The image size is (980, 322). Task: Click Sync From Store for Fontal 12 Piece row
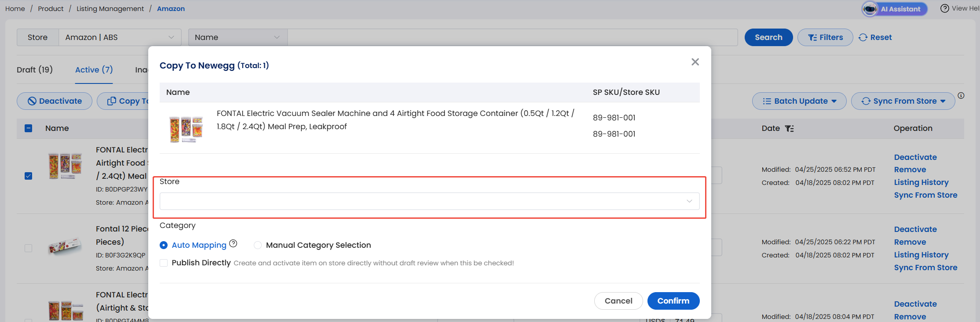(x=925, y=268)
